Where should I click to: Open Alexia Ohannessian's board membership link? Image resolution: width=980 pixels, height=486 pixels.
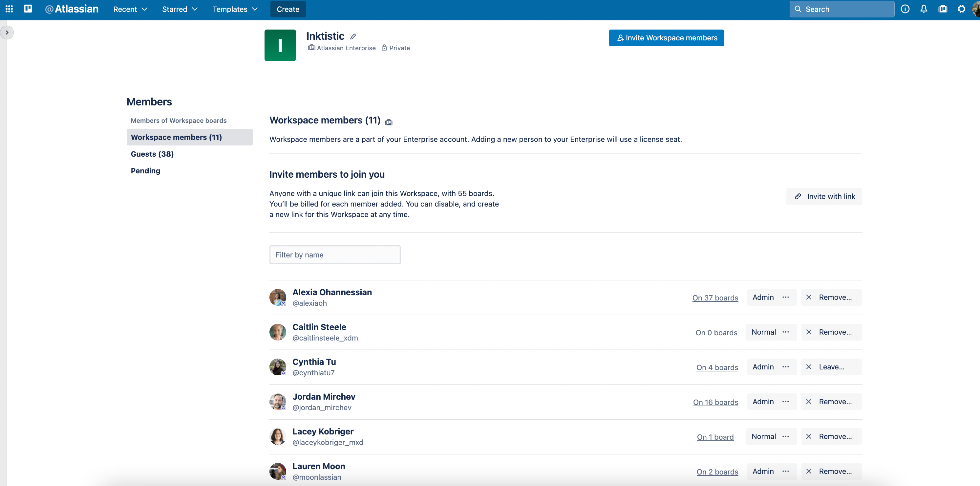pyautogui.click(x=715, y=297)
